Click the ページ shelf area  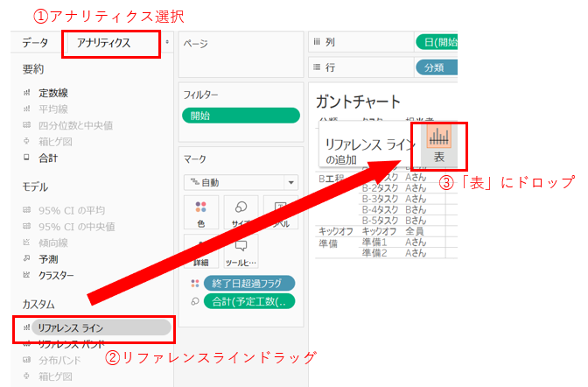pos(241,54)
